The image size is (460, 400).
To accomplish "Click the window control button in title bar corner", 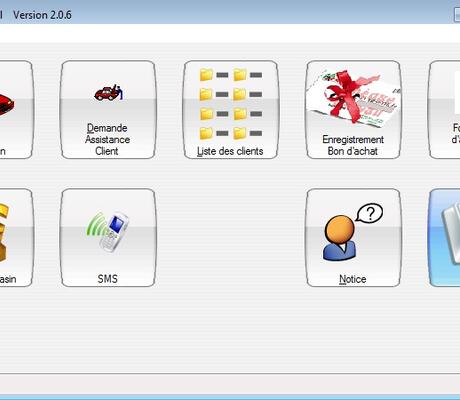I will (457, 15).
